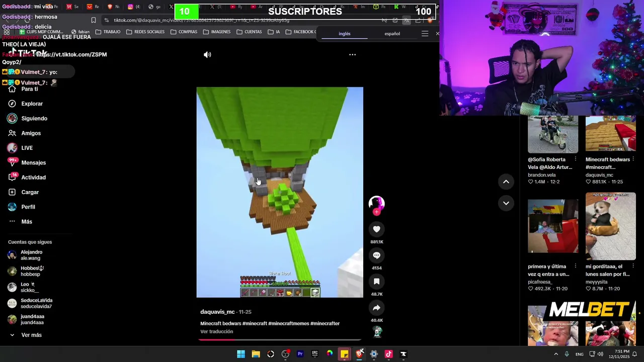Open notifications bell in system tray
The image size is (644, 362).
[634, 354]
